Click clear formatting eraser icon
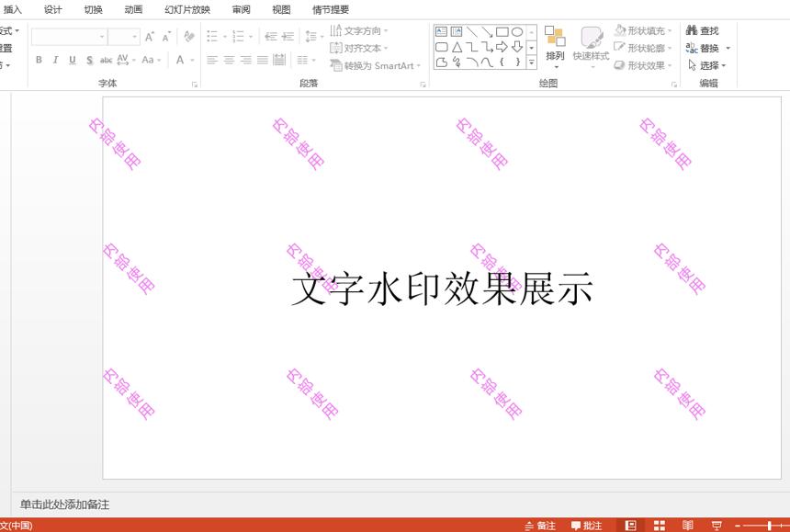The height and width of the screenshot is (532, 790). [x=189, y=36]
